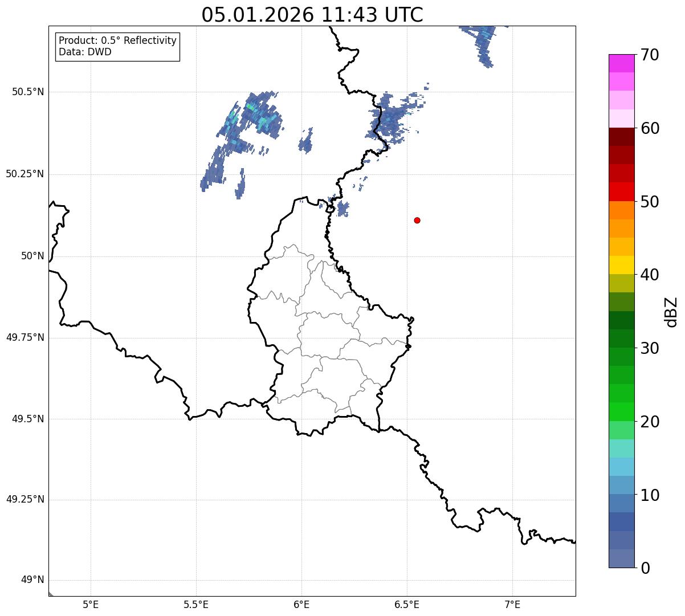Click the 49.75°N latitude tick label

tap(25, 337)
